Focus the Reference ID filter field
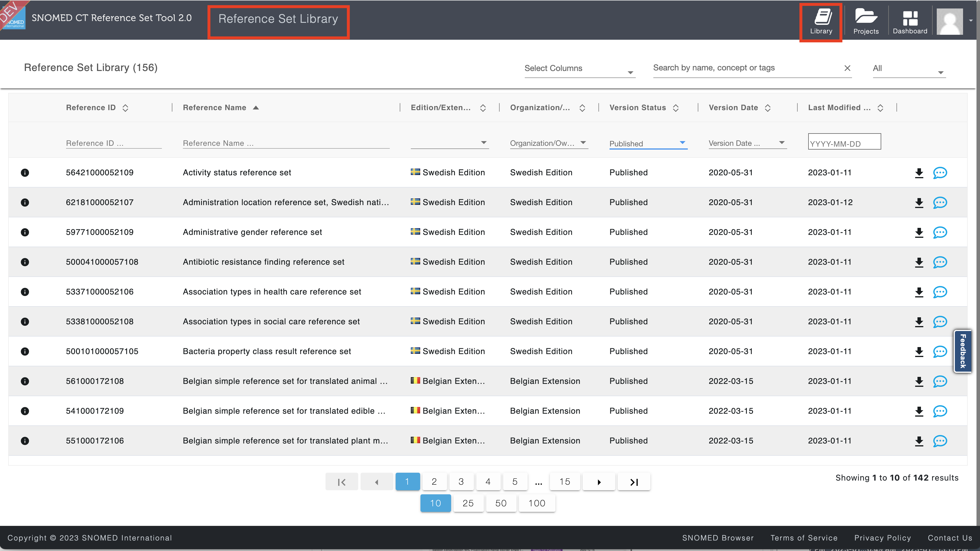980x551 pixels. click(x=114, y=143)
